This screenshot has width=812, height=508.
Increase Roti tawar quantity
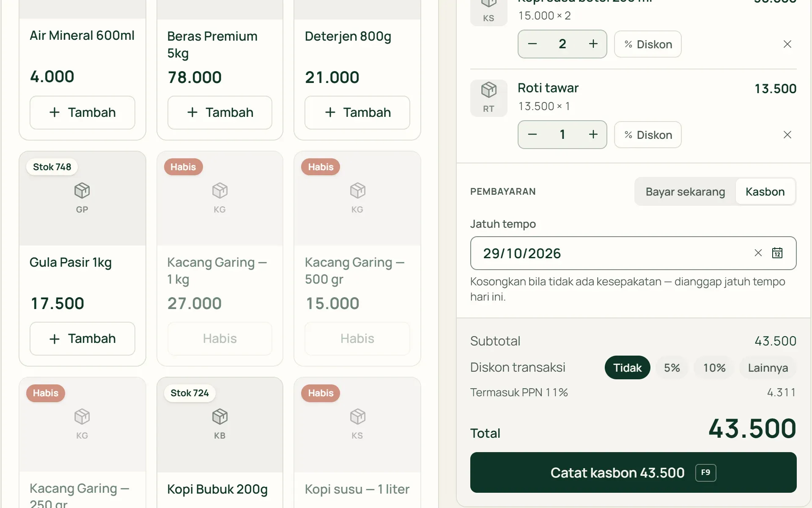pyautogui.click(x=593, y=135)
